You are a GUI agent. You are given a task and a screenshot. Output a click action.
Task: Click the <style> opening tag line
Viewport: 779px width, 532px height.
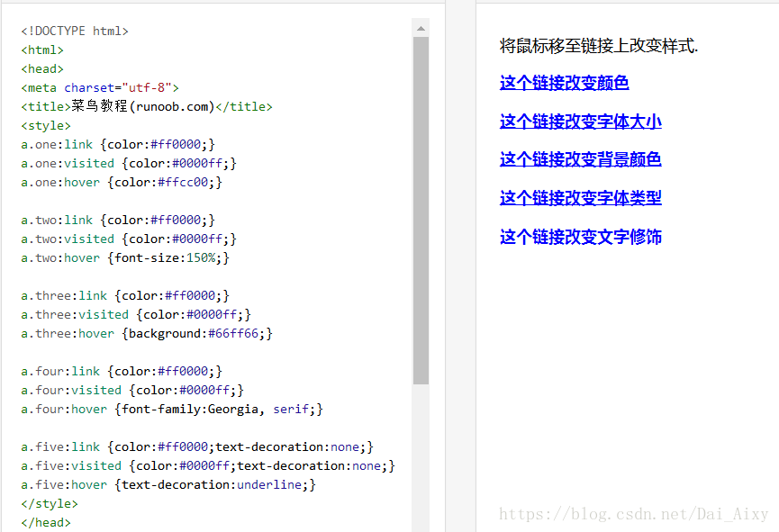(x=46, y=126)
